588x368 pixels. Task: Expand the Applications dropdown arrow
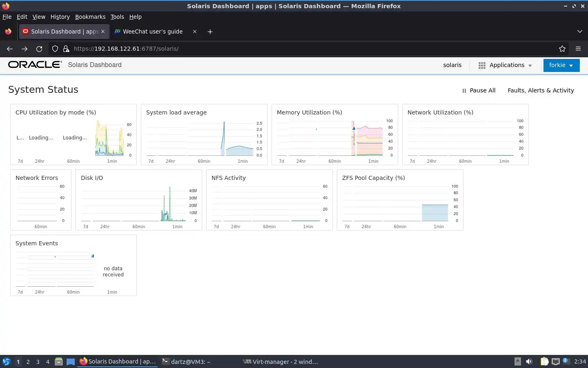pyautogui.click(x=530, y=65)
